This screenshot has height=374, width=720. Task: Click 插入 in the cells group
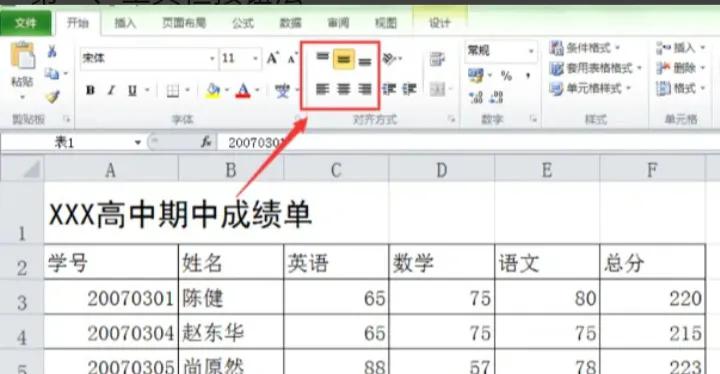(x=681, y=47)
